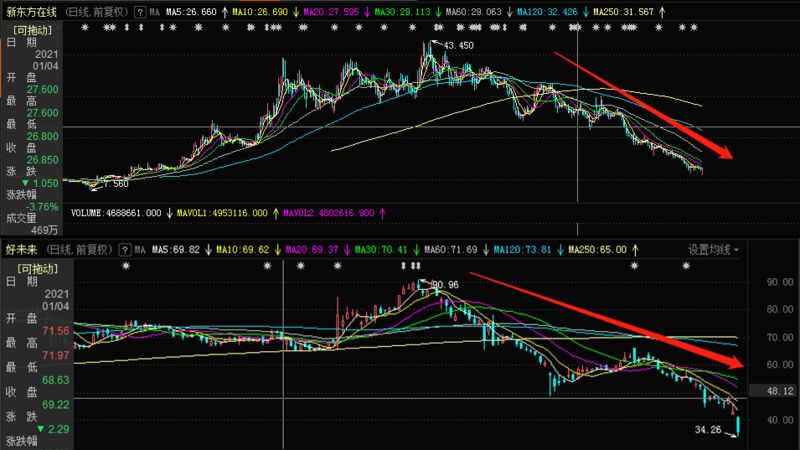Click 日线,前复权 label in 新东方在线 chart
The width and height of the screenshot is (800, 450).
(97, 12)
